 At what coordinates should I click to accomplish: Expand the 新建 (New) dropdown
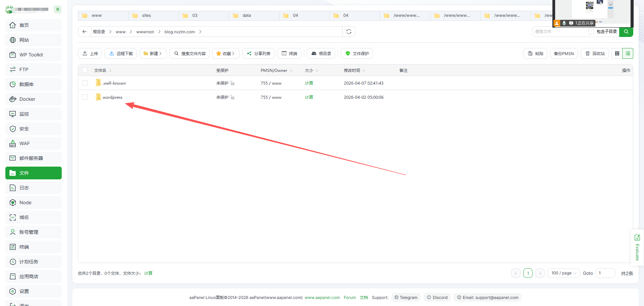153,53
